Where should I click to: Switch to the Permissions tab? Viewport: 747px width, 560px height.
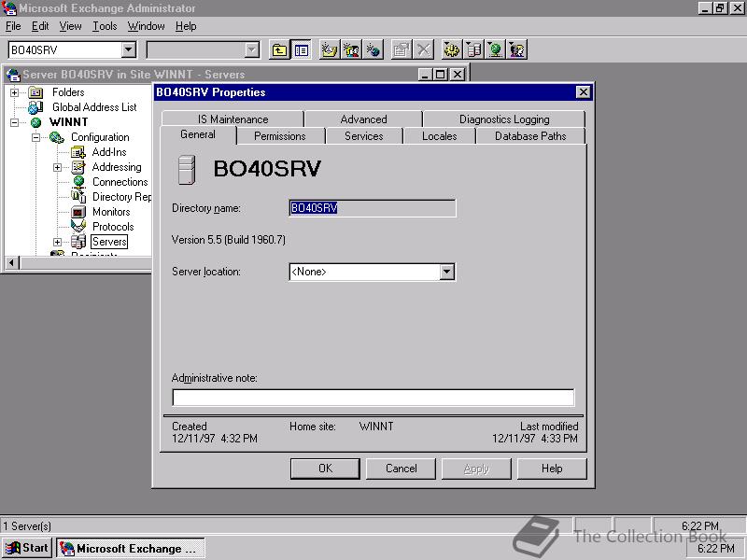(279, 136)
